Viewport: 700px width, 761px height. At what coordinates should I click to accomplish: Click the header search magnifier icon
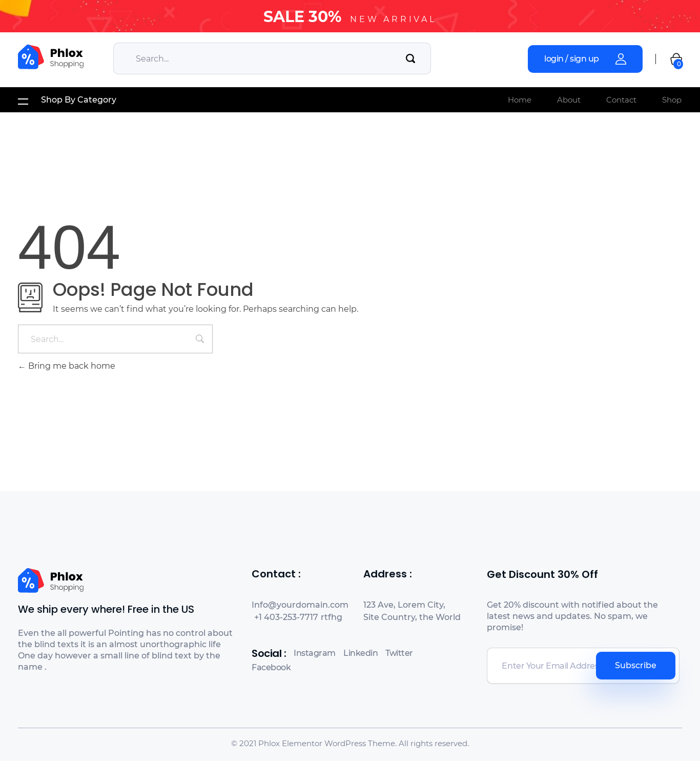coord(410,58)
